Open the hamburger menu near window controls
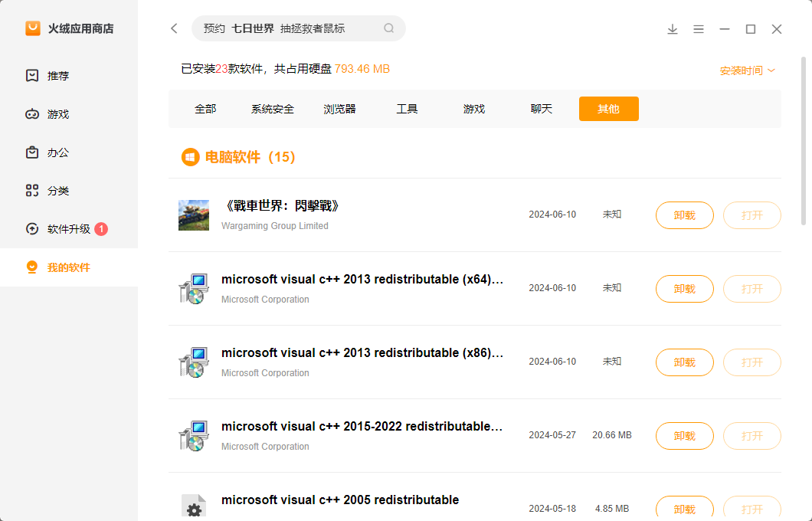 point(699,28)
